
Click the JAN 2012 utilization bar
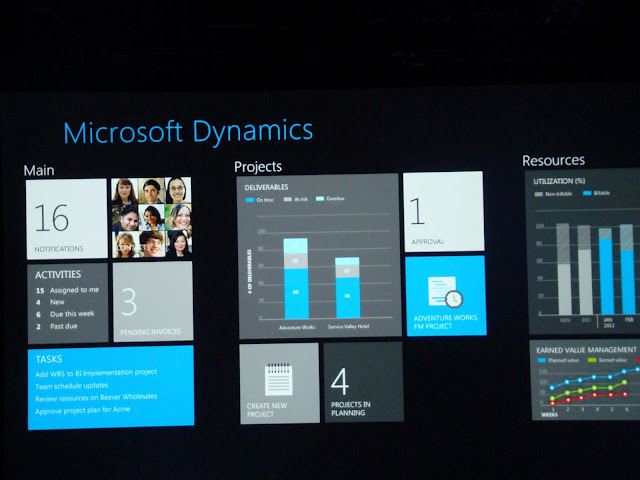click(606, 271)
